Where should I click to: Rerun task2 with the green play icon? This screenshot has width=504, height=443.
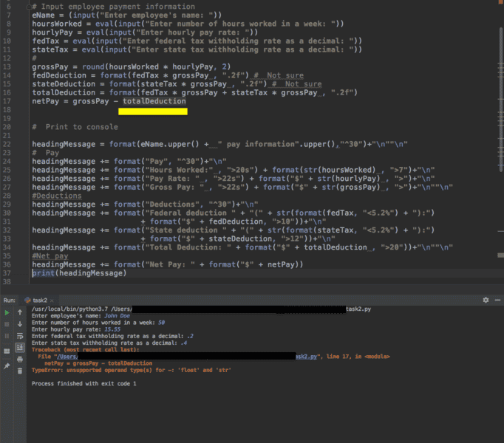pos(7,313)
